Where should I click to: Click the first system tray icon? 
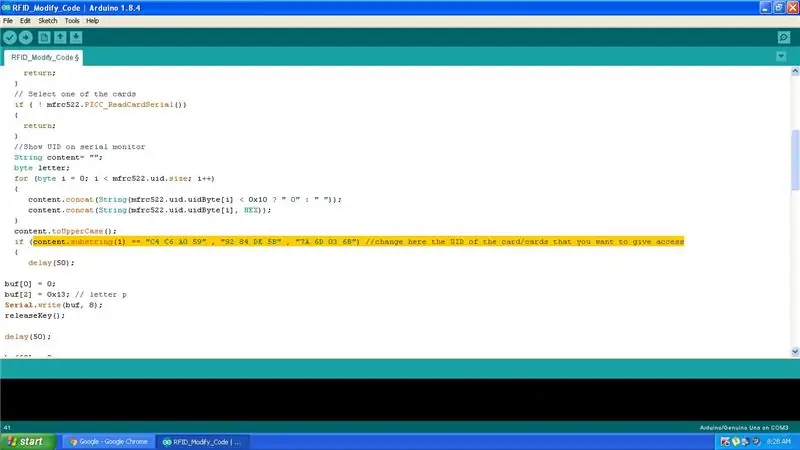[725, 442]
